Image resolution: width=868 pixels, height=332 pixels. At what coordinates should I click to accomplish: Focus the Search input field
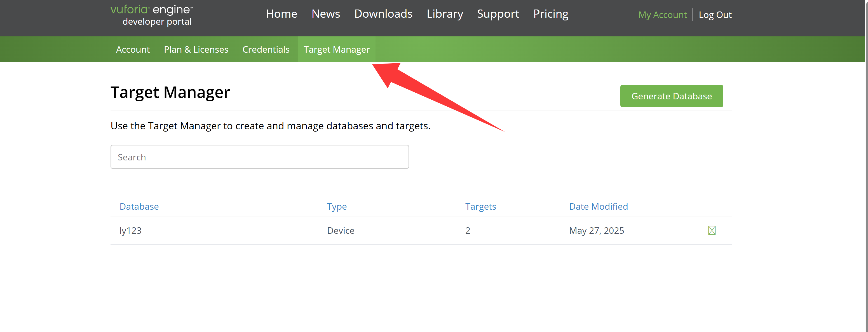(x=259, y=157)
